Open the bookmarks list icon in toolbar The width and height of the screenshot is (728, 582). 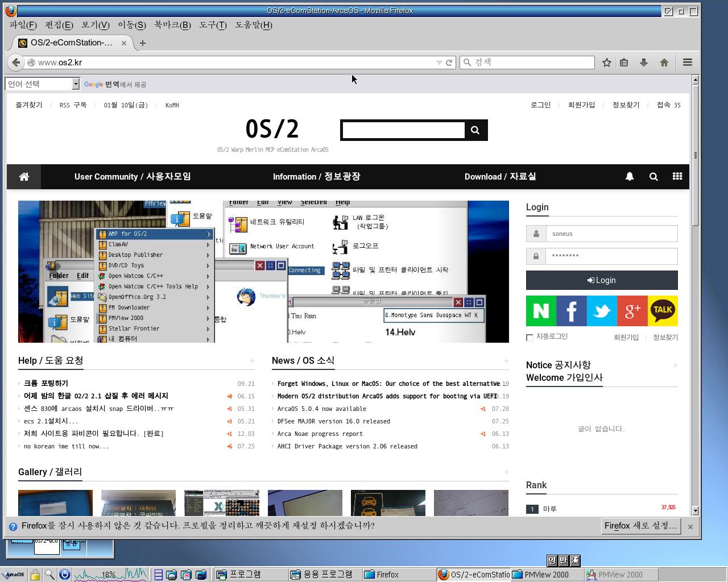click(624, 63)
